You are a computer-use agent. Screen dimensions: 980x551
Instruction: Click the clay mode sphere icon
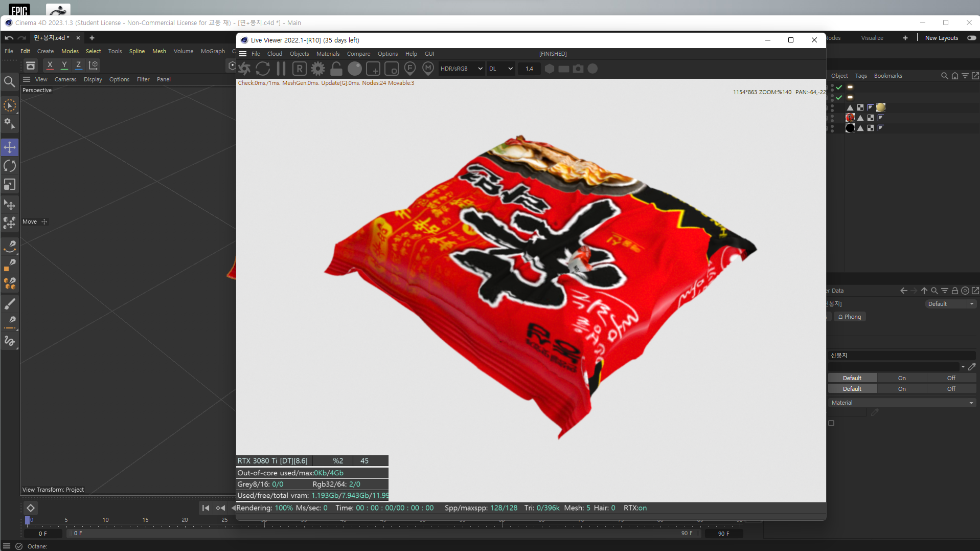pyautogui.click(x=355, y=69)
